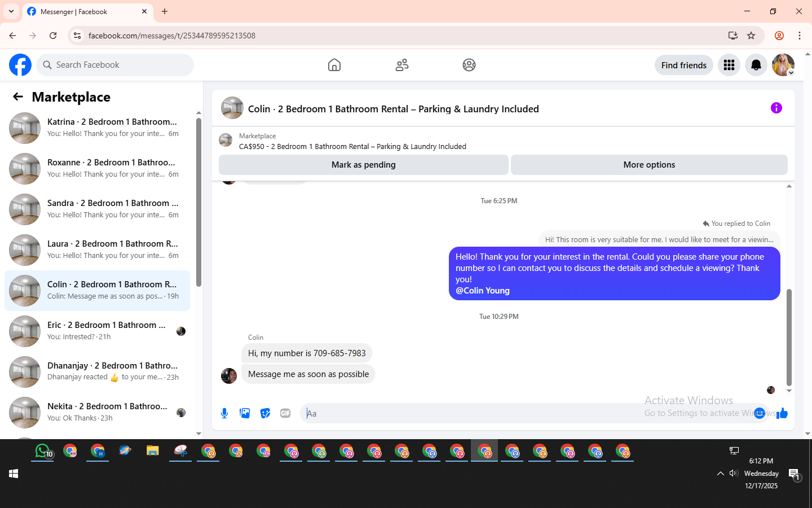Click the address bar URL
Image resolution: width=812 pixels, height=508 pixels.
click(172, 36)
